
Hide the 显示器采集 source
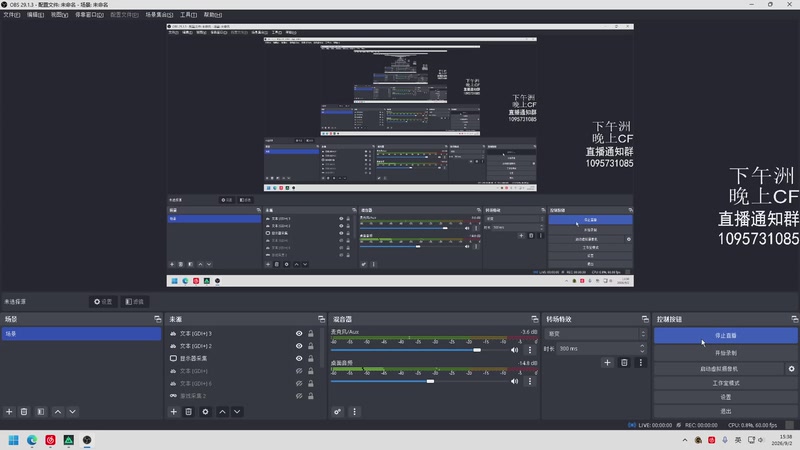coord(299,359)
